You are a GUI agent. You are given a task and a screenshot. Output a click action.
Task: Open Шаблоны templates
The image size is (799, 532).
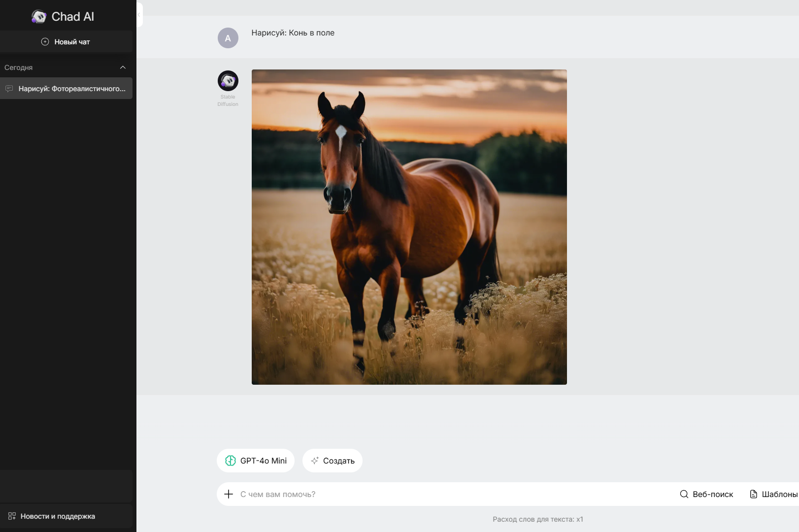773,494
